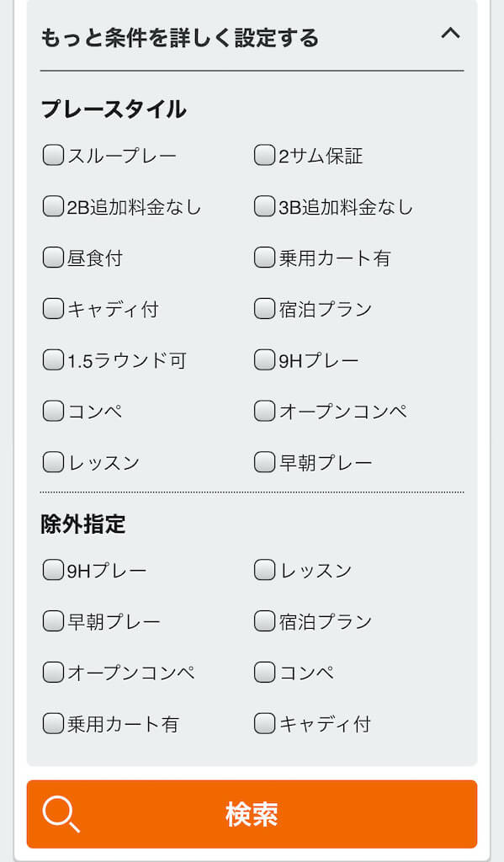Enable the スループレー checkbox

(x=53, y=156)
